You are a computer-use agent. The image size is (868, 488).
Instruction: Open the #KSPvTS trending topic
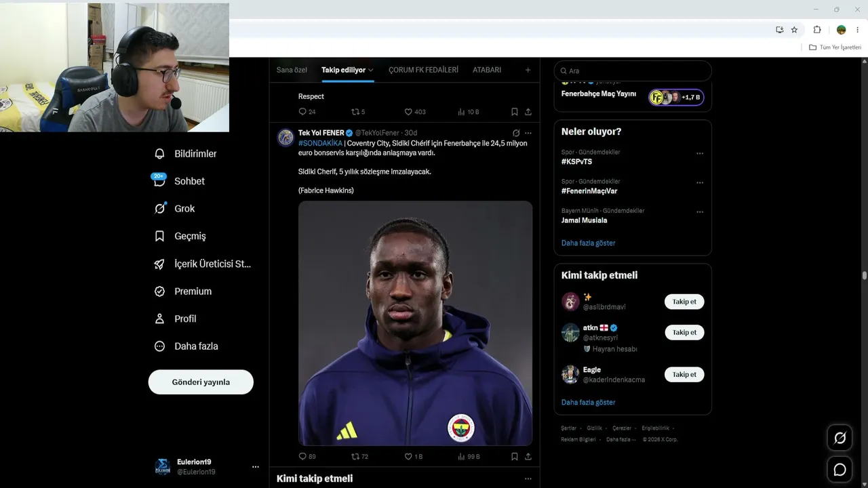pos(576,162)
